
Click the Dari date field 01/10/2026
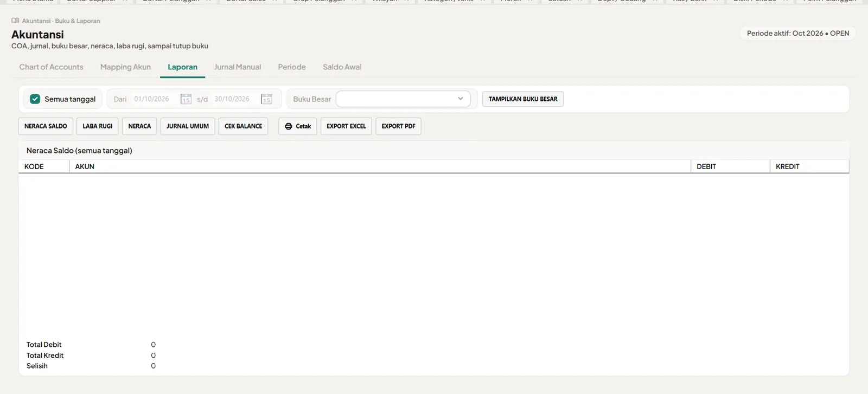152,99
